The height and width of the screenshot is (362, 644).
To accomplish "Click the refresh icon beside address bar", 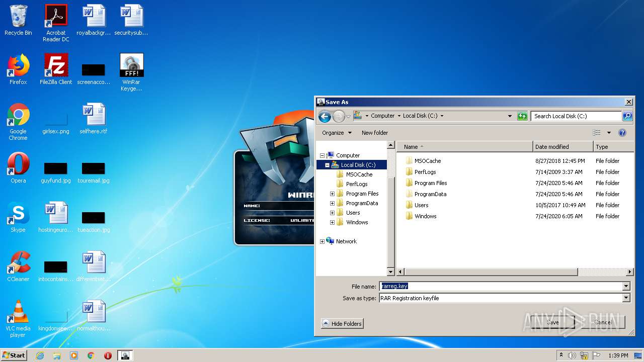I will 522,116.
